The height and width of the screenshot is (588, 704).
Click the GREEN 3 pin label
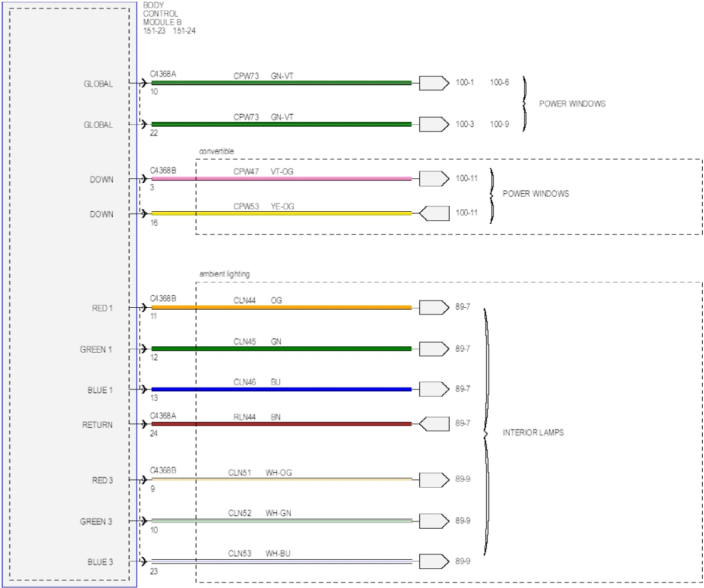point(96,521)
